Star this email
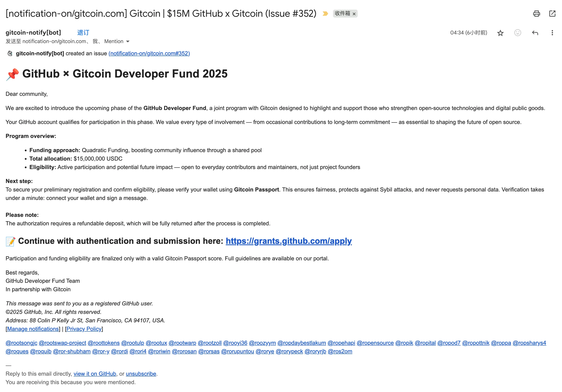This screenshot has width=562, height=392. click(500, 33)
